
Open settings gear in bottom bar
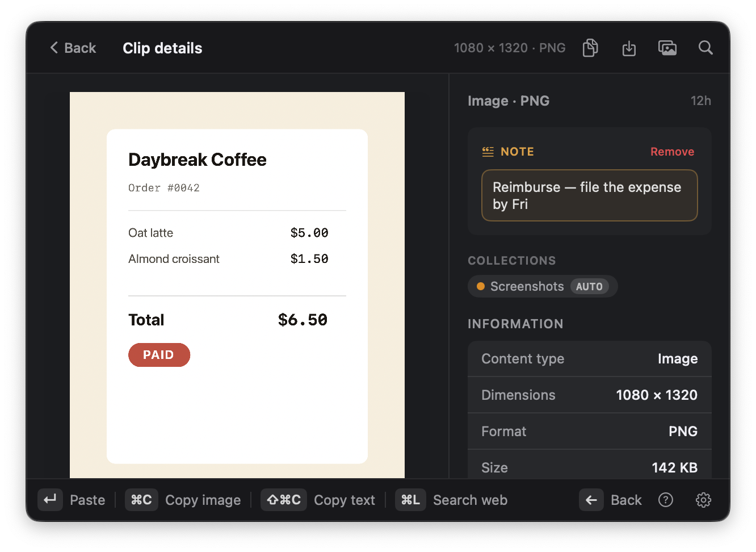pos(703,500)
